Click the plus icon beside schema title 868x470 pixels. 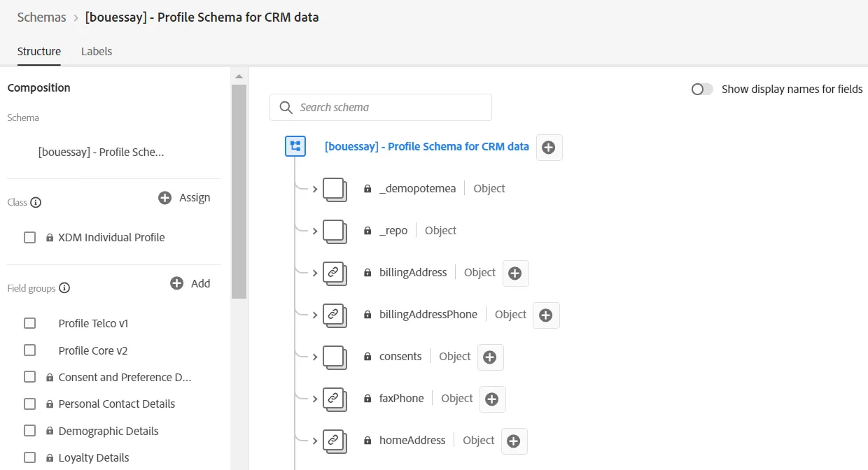[x=549, y=148]
